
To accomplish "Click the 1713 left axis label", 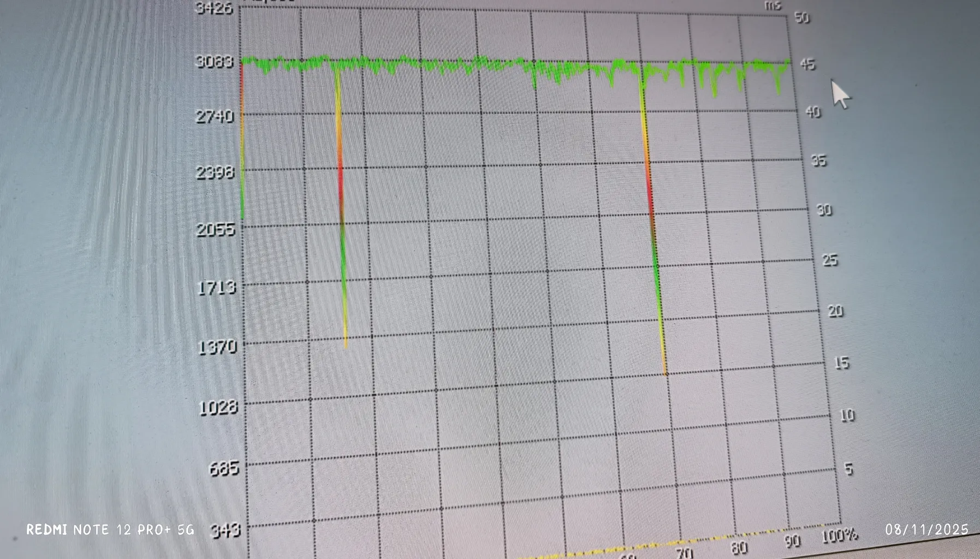I will [216, 288].
